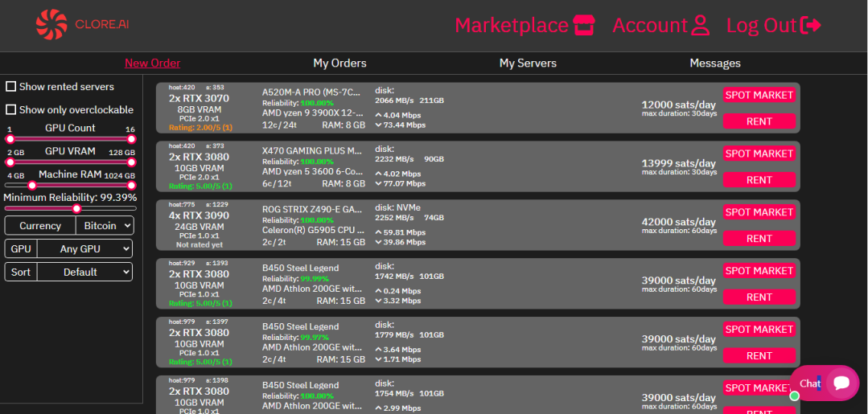Rent the host 929 RTX 3080 server
The height and width of the screenshot is (414, 868).
click(759, 297)
